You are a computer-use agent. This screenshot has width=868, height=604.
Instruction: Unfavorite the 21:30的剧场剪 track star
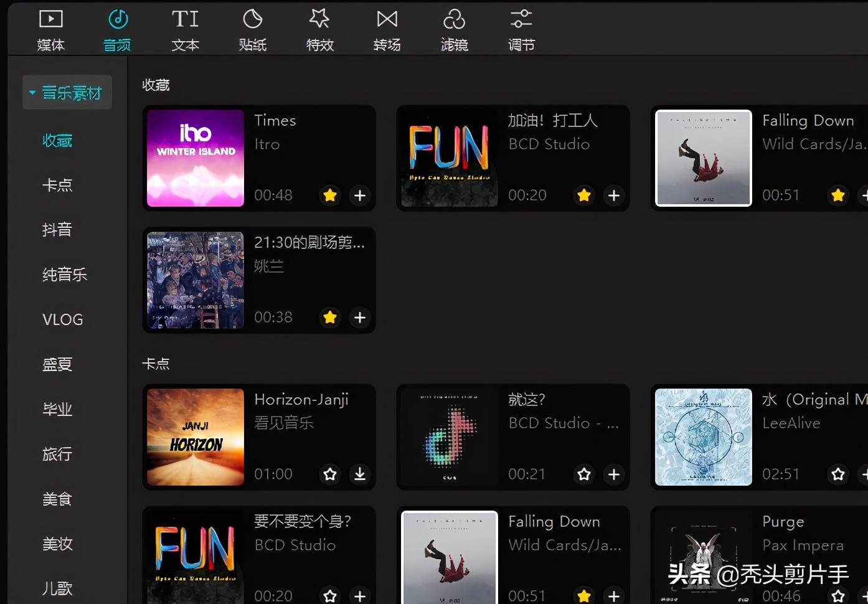(330, 318)
